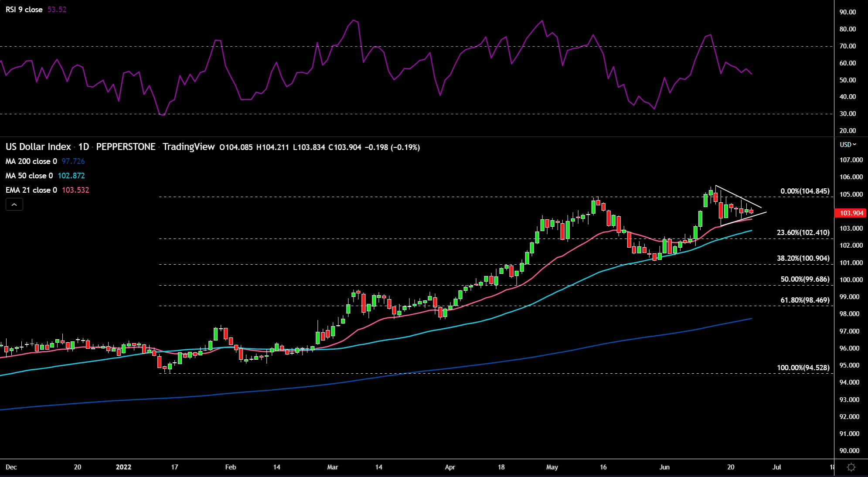Select the US Dollar Index symbol title

[38, 147]
